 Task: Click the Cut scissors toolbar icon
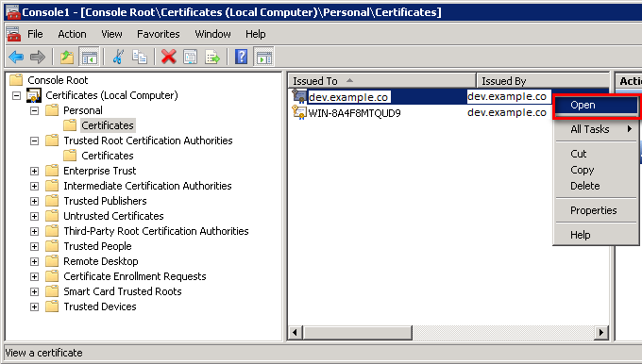click(118, 57)
